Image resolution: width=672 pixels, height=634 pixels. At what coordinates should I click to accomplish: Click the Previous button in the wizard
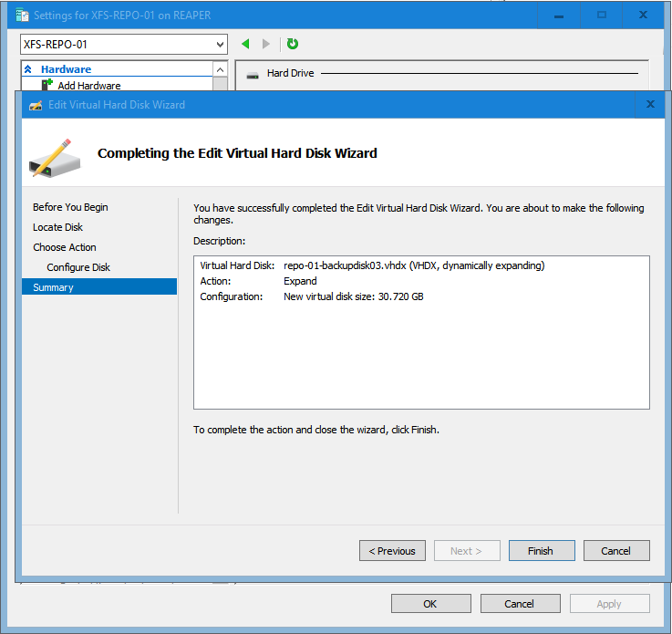pos(392,551)
